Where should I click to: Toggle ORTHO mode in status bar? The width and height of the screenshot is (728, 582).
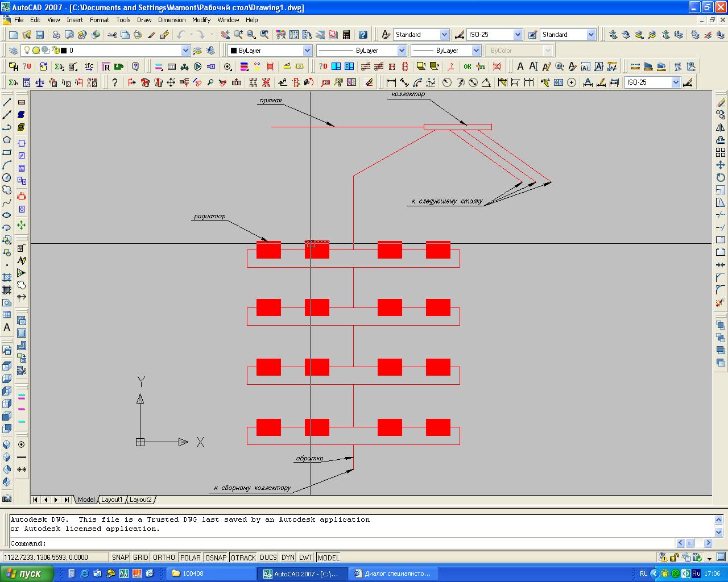164,558
